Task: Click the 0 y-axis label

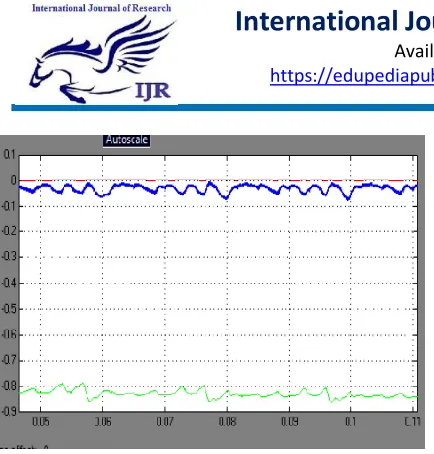Action: point(13,180)
